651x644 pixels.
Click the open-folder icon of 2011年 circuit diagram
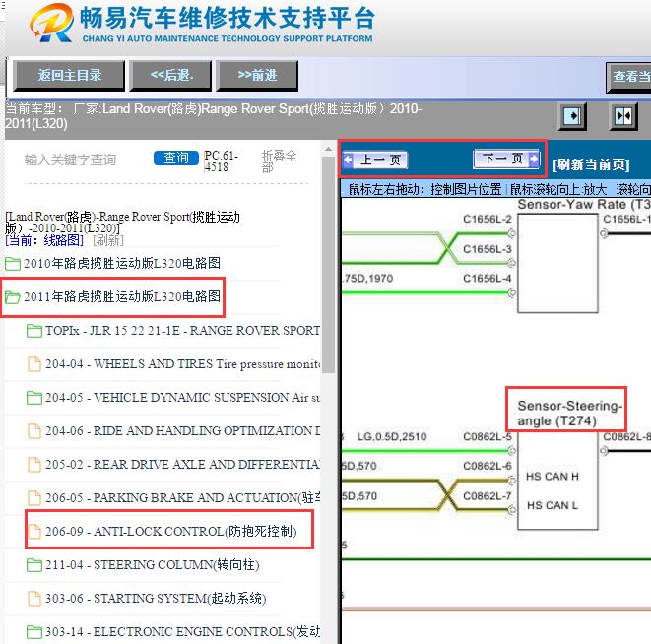click(x=13, y=297)
